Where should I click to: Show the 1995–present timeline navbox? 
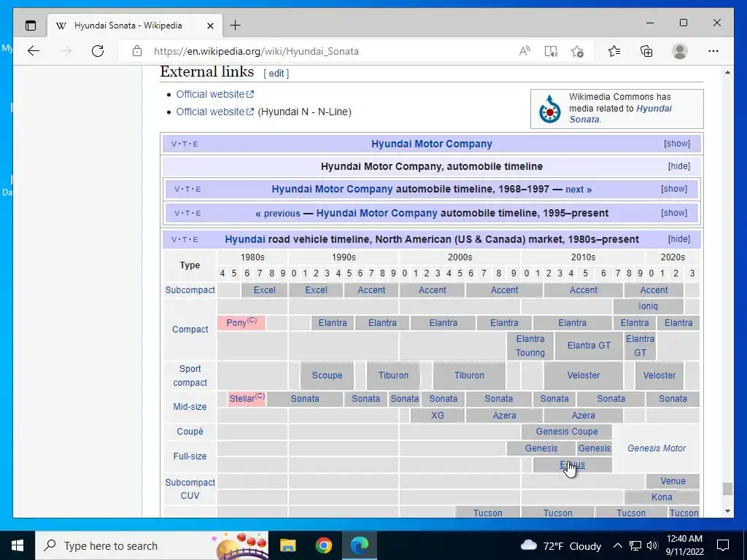674,213
